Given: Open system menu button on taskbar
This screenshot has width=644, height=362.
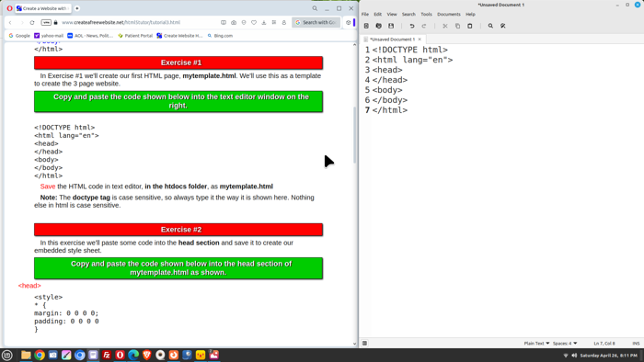Looking at the screenshot, I should point(7,355).
